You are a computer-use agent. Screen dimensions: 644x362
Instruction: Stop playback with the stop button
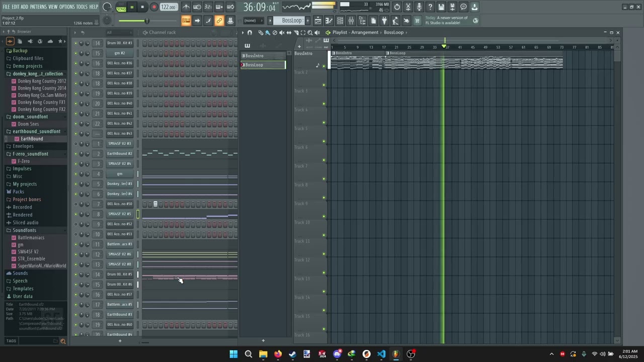click(142, 7)
